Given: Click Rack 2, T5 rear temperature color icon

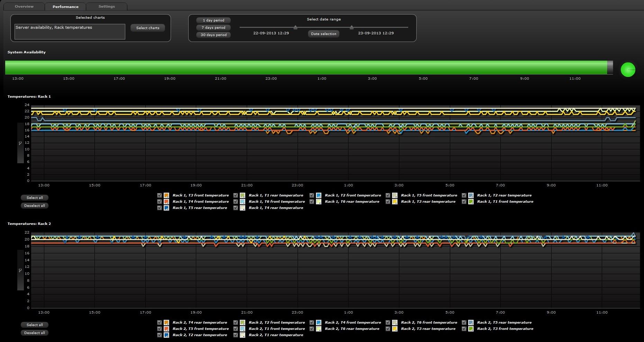Looking at the screenshot, I should click(x=471, y=323).
